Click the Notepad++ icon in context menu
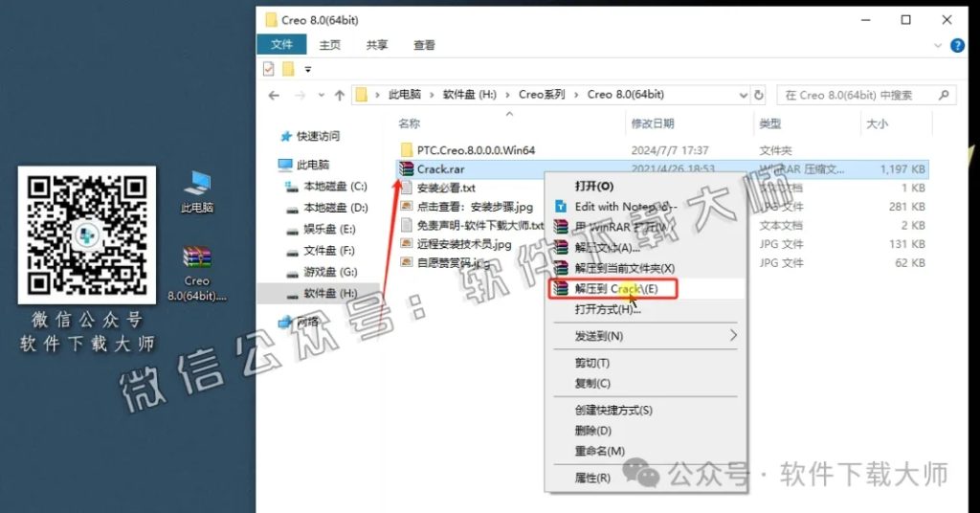Screen dimensions: 980x513 coord(561,206)
